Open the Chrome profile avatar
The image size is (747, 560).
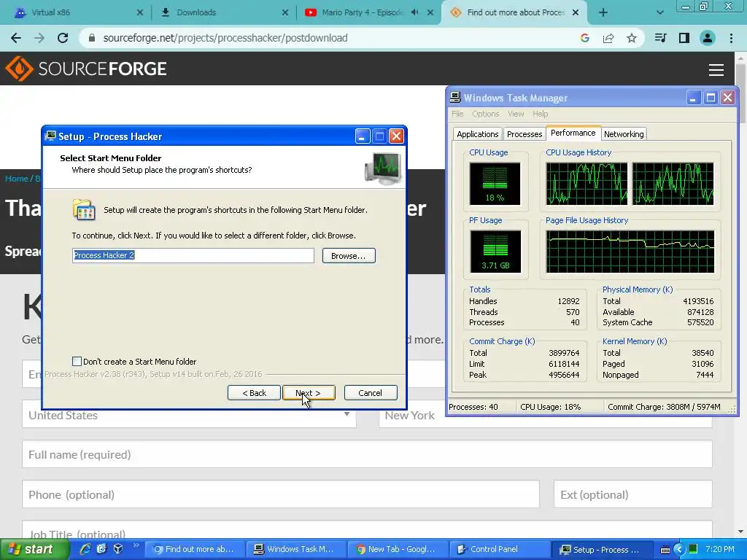click(708, 38)
